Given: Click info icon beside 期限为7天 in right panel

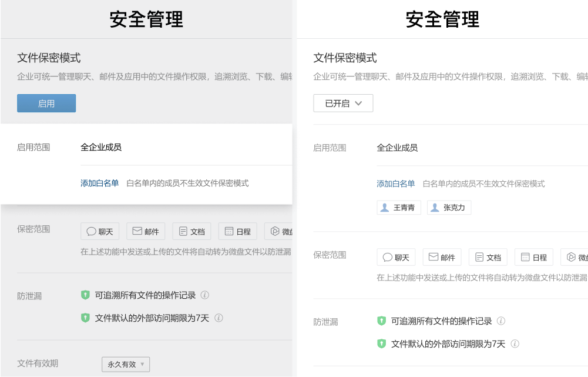Looking at the screenshot, I should (x=515, y=344).
